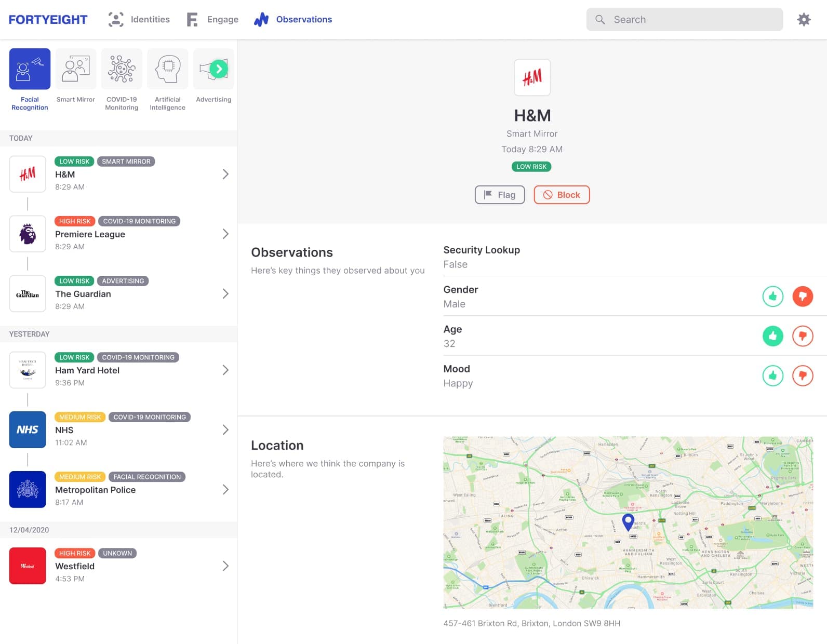This screenshot has height=644, width=827.
Task: Click the large H&M logo in detail header
Action: pos(532,77)
